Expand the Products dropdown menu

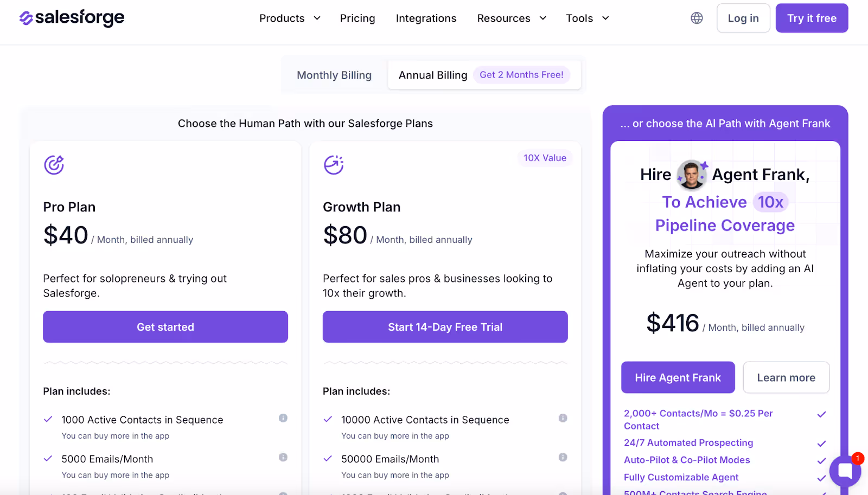click(x=290, y=18)
